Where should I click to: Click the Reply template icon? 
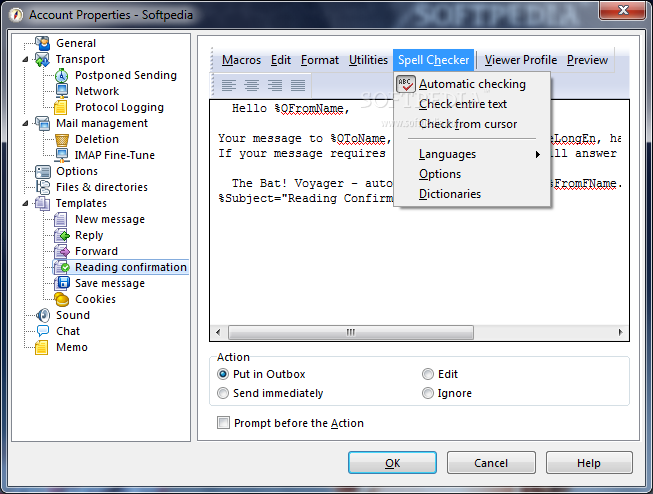coord(62,235)
